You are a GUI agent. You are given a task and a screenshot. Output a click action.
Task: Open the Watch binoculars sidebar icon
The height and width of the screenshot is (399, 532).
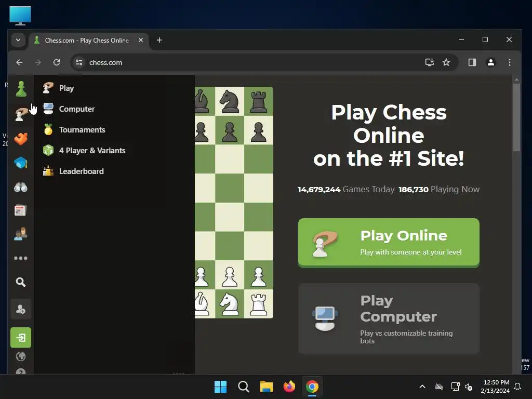[x=21, y=187]
